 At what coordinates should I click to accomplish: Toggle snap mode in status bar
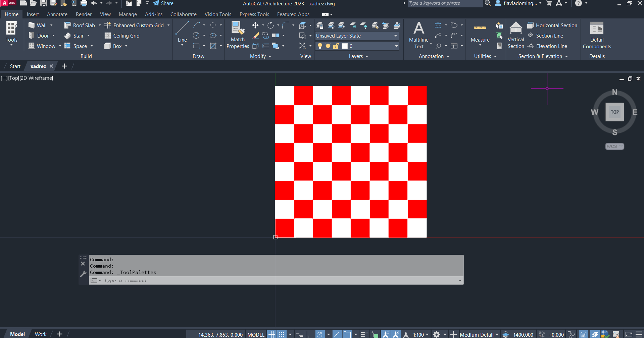(282, 334)
